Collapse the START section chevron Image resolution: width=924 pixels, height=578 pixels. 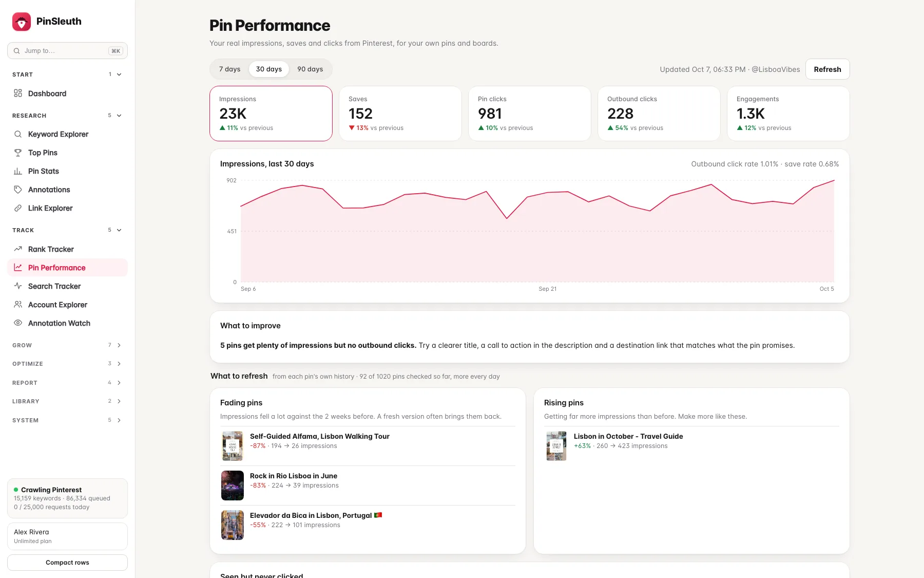point(119,74)
